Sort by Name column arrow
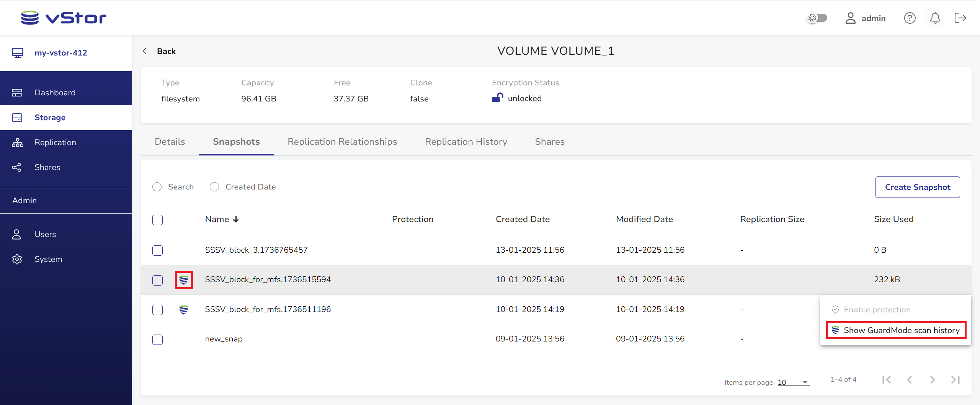Viewport: 980px width, 405px height. point(236,219)
